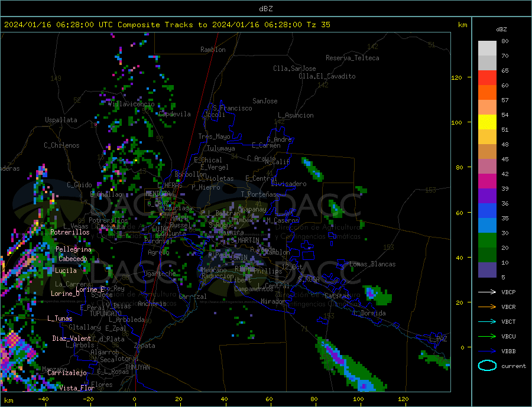Click the 'Carrizalejo' place label
Image resolution: width=532 pixels, height=407 pixels.
(67, 373)
